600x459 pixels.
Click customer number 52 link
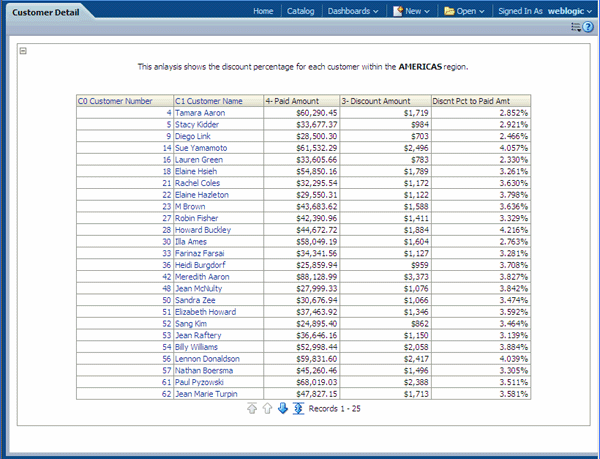pyautogui.click(x=166, y=324)
